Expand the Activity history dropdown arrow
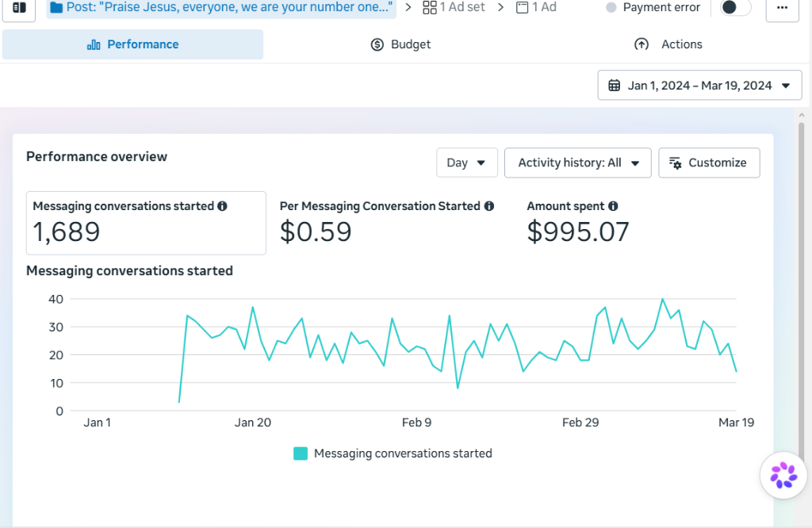812x528 pixels. (x=635, y=163)
